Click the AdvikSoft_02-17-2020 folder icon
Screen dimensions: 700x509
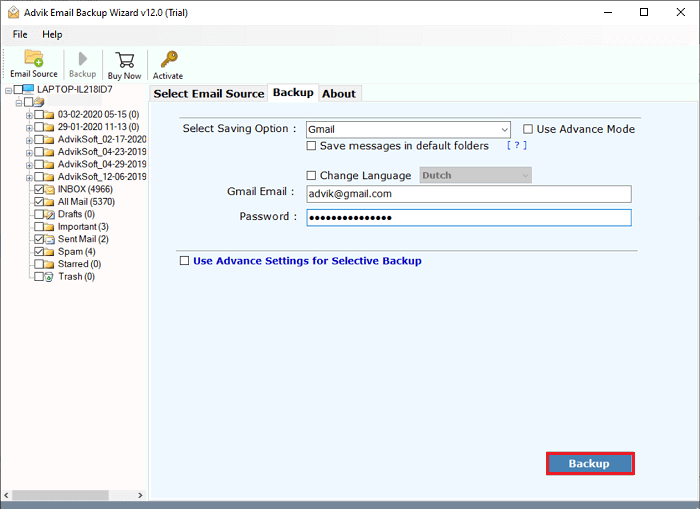tap(50, 140)
